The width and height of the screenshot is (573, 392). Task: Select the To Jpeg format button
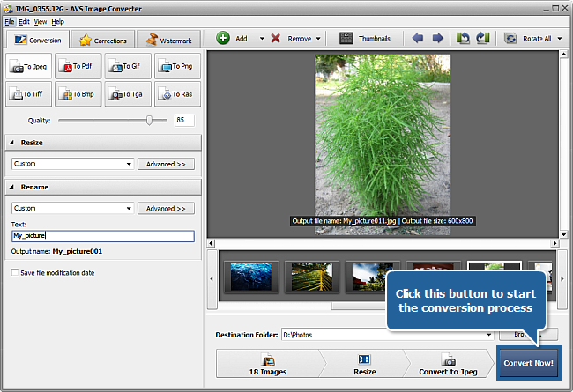(x=28, y=66)
